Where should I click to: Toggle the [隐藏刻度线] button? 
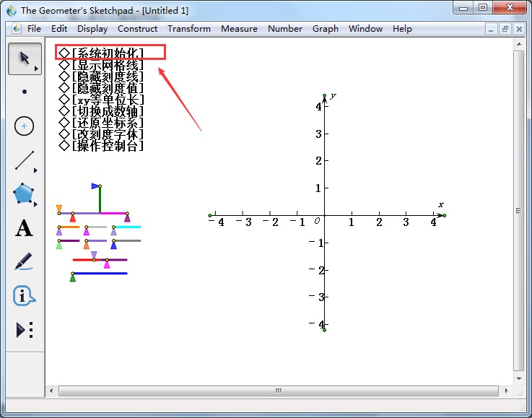pos(107,76)
